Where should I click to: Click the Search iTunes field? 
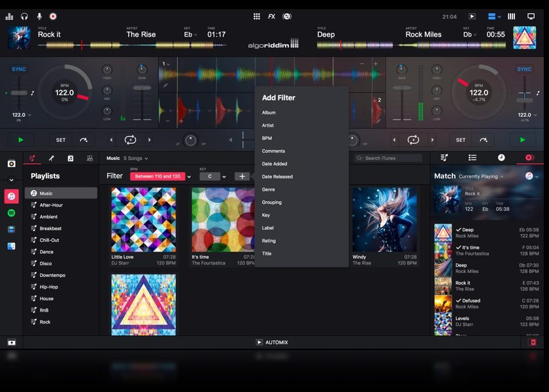click(389, 158)
